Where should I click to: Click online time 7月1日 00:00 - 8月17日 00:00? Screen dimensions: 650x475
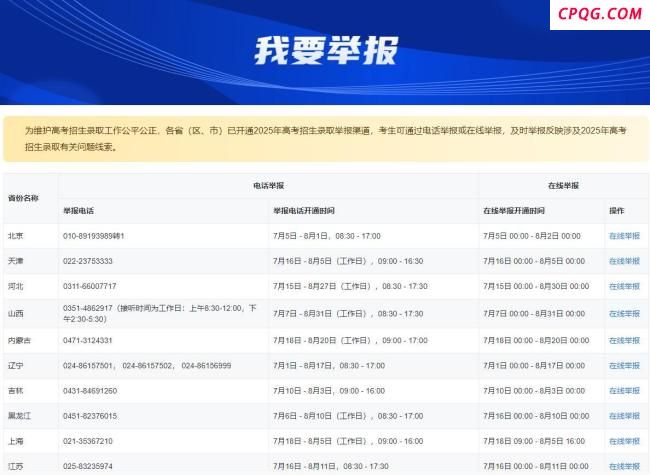coord(534,366)
